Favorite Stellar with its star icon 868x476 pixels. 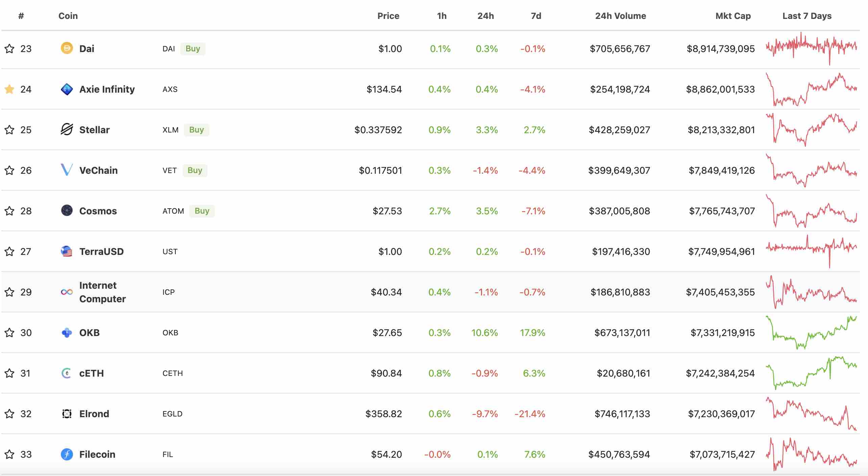9,129
